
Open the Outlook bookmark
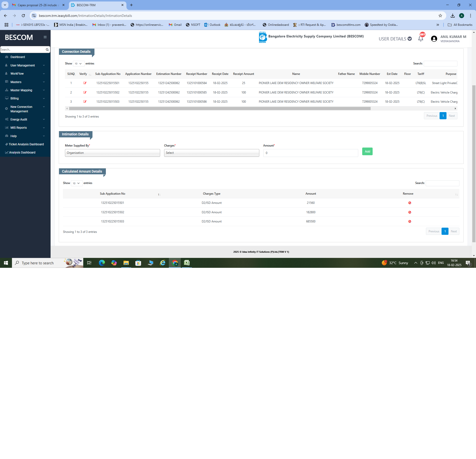[x=212, y=25]
